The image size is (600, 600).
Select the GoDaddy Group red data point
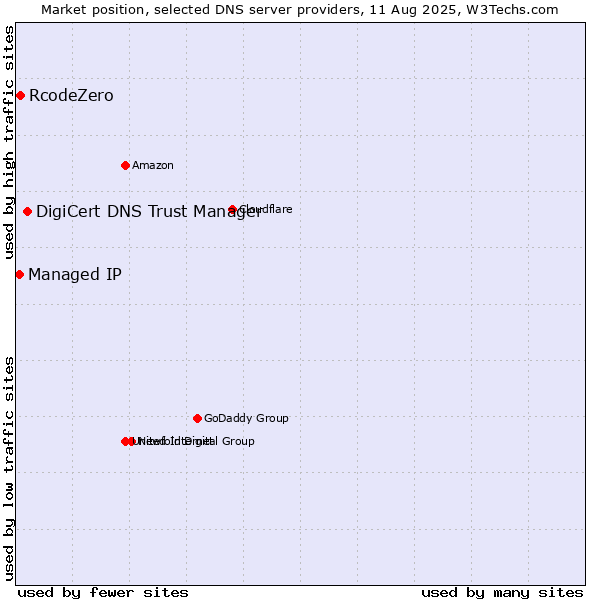pos(197,419)
